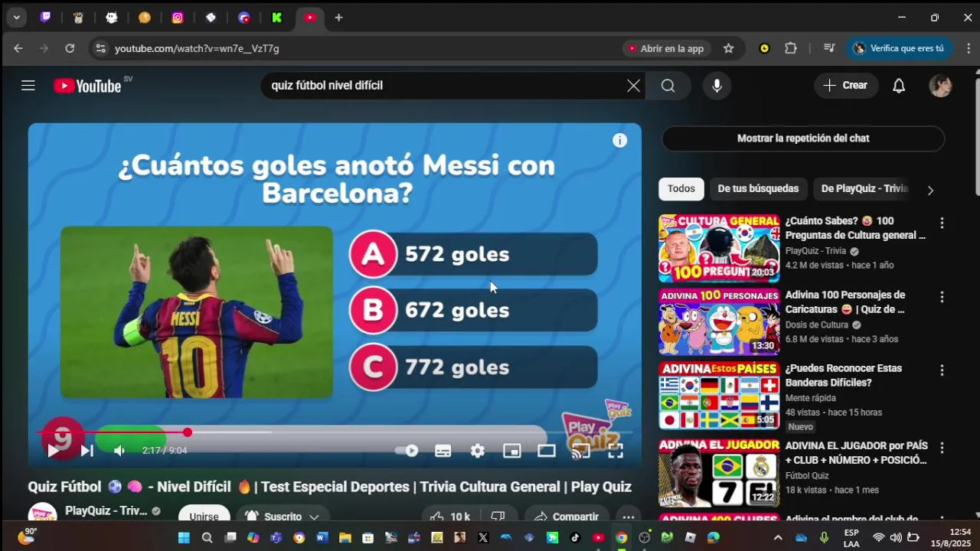Click Verifica que eres tú profile chip
Image resolution: width=980 pixels, height=551 pixels.
click(x=899, y=48)
